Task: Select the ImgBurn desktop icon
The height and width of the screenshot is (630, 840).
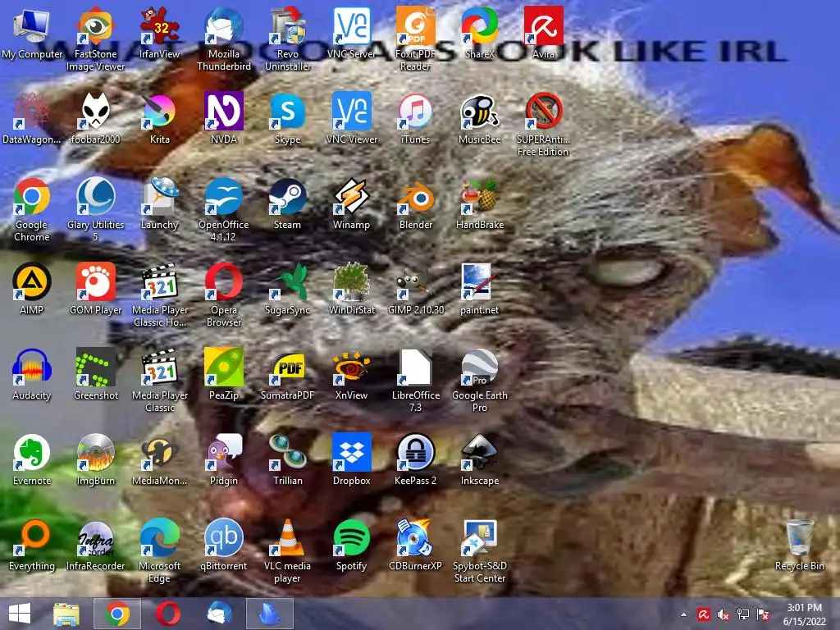Action: click(x=95, y=460)
